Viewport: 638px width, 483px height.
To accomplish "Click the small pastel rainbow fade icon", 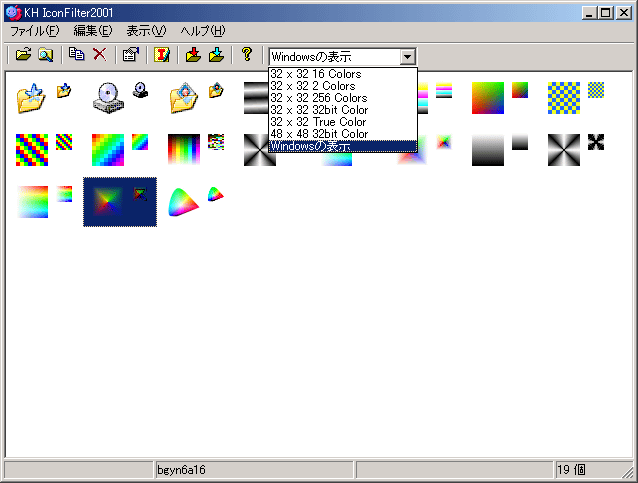I will click(x=64, y=194).
